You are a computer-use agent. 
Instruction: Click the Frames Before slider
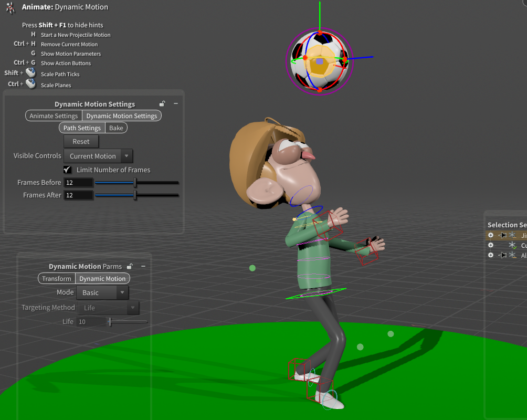point(137,183)
